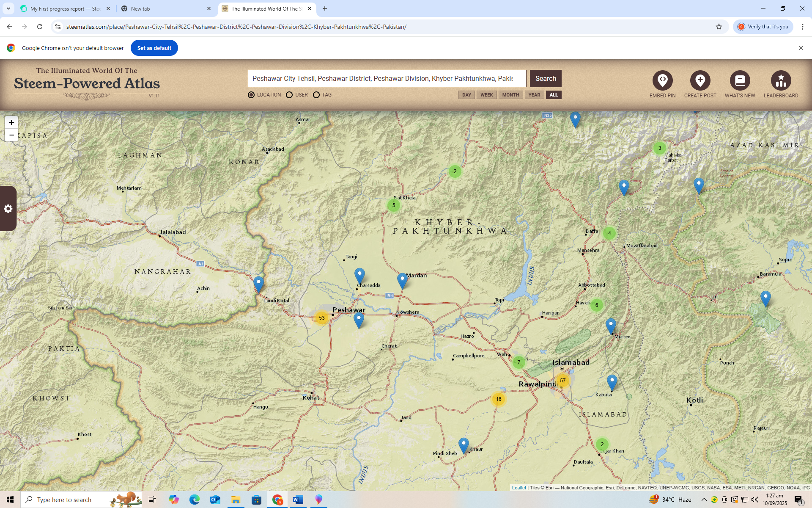Click the Create Post icon
Screen dimensions: 812x508
pyautogui.click(x=700, y=80)
